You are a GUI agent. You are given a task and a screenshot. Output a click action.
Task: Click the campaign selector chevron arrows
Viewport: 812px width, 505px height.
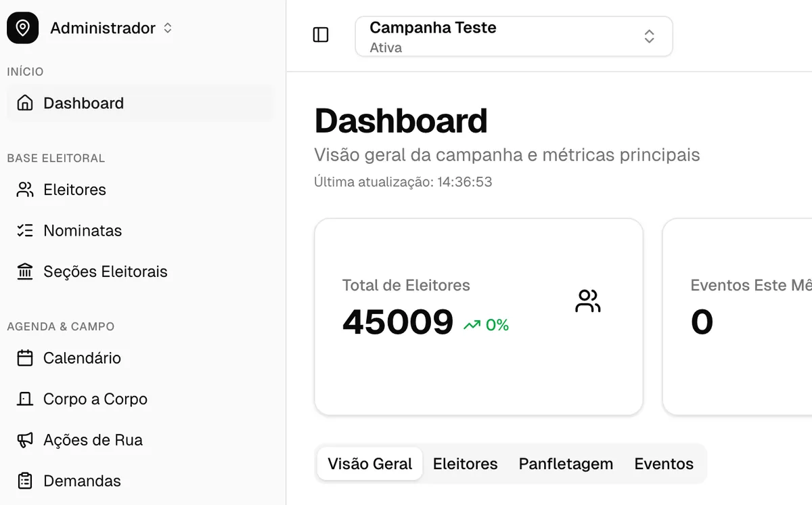coord(649,37)
